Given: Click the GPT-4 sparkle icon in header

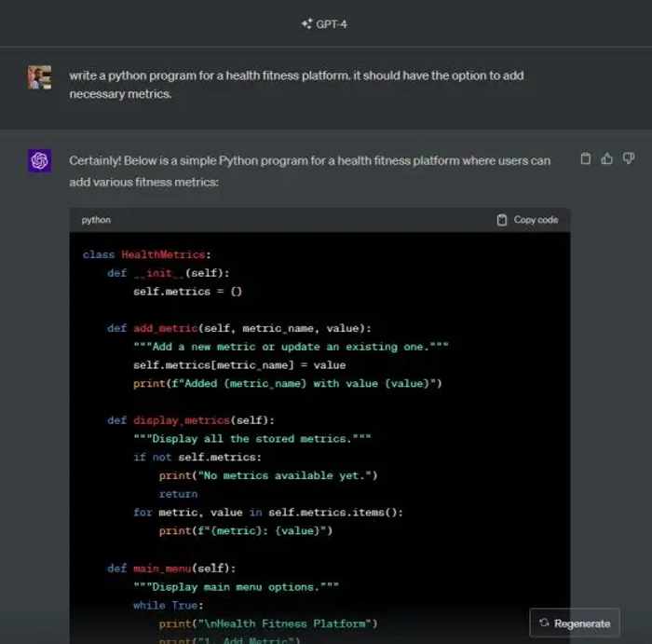Looking at the screenshot, I should (306, 23).
